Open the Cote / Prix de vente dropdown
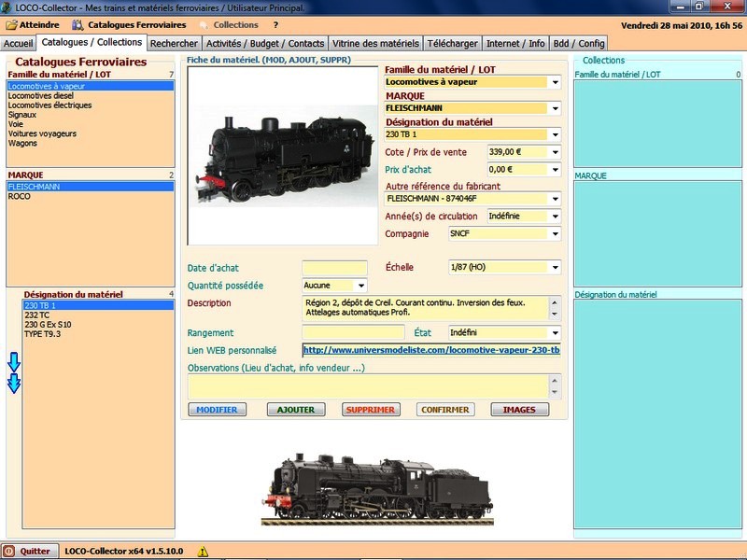The image size is (747, 560). coord(555,152)
